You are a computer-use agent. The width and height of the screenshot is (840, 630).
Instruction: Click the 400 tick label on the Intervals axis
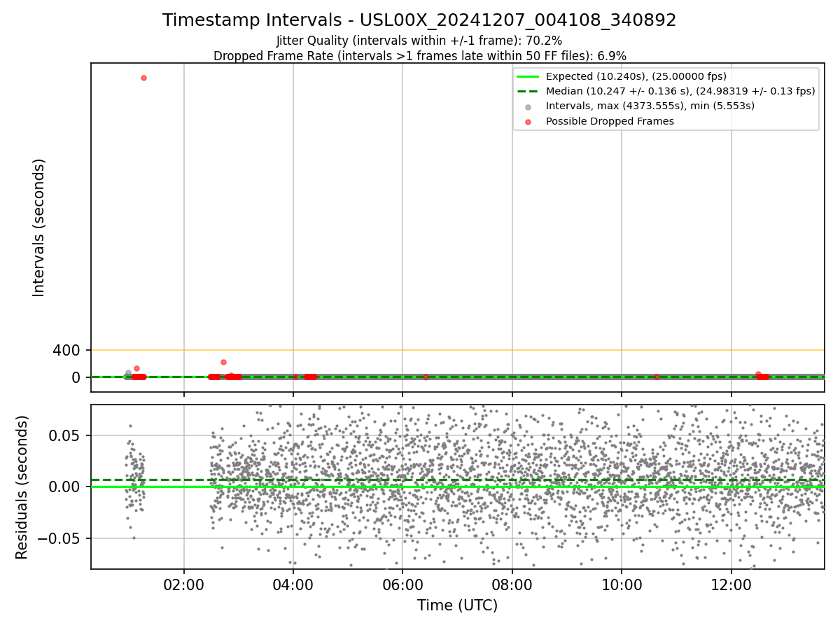66,350
